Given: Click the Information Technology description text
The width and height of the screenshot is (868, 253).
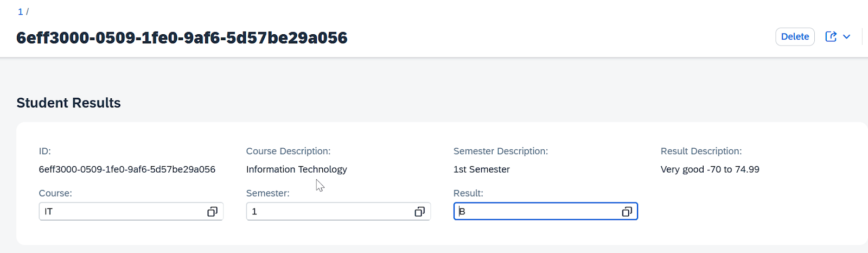Looking at the screenshot, I should (297, 169).
